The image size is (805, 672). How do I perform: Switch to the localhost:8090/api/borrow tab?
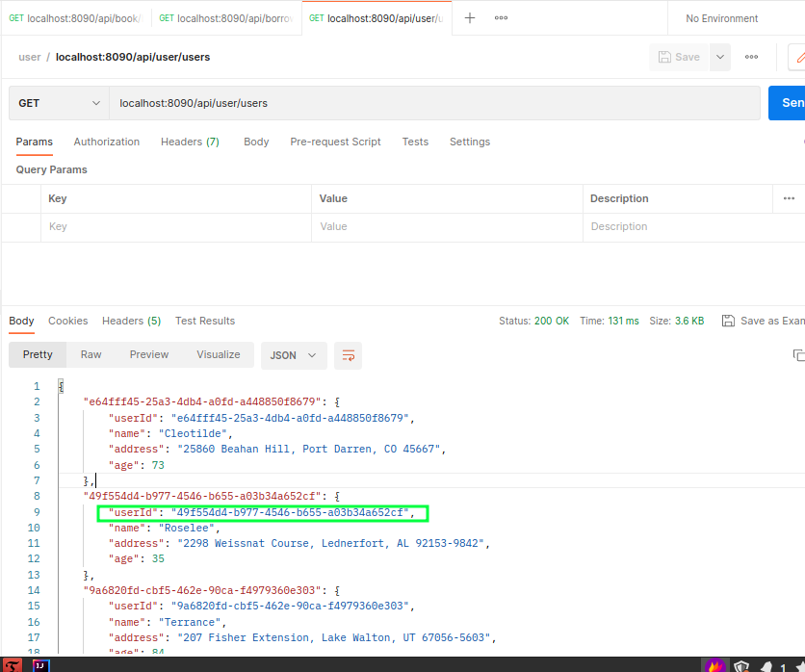coord(226,18)
